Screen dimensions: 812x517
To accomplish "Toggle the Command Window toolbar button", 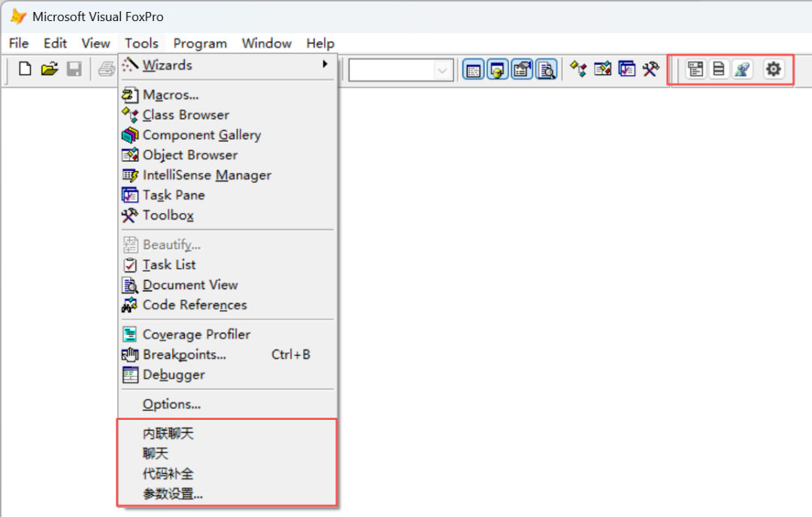I will (x=473, y=69).
